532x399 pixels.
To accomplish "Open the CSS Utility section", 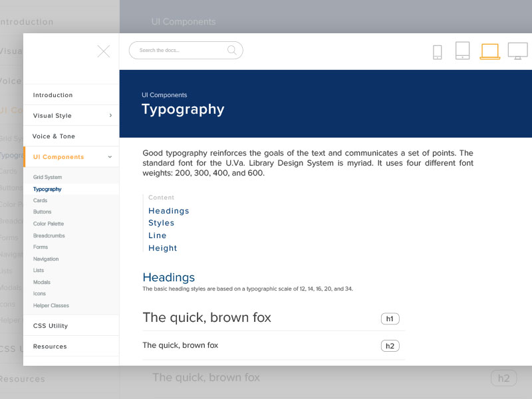I will pyautogui.click(x=71, y=326).
